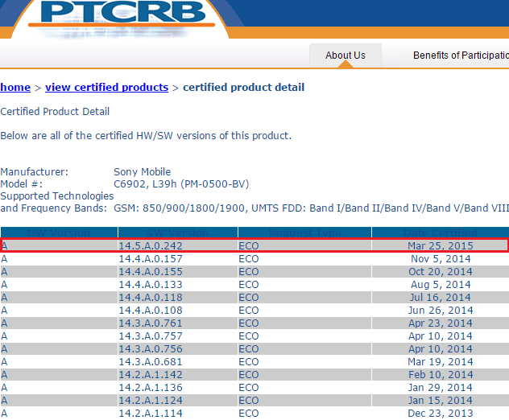Select SW version 14.3.A.0.757
Image resolution: width=509 pixels, height=420 pixels.
tap(151, 336)
